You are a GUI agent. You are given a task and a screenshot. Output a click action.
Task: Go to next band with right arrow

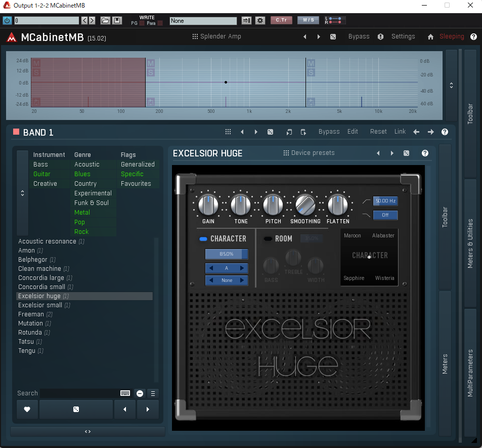coord(431,132)
